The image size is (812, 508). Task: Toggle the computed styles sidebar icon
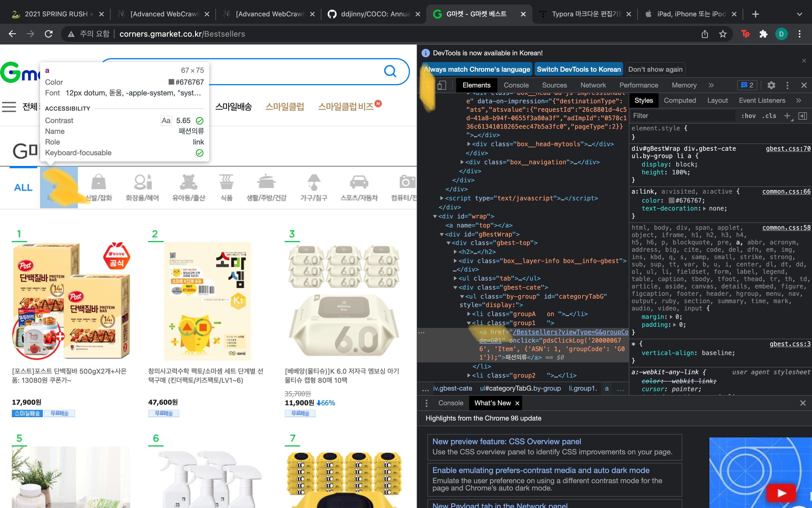tap(803, 116)
